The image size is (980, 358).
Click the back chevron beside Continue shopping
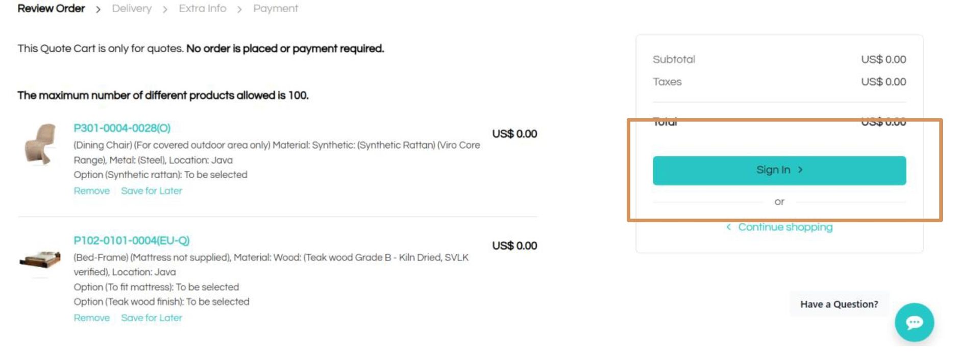[728, 227]
